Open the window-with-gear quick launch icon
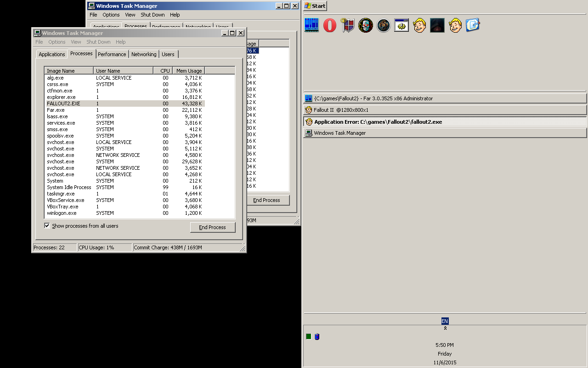This screenshot has width=588, height=368. point(401,25)
